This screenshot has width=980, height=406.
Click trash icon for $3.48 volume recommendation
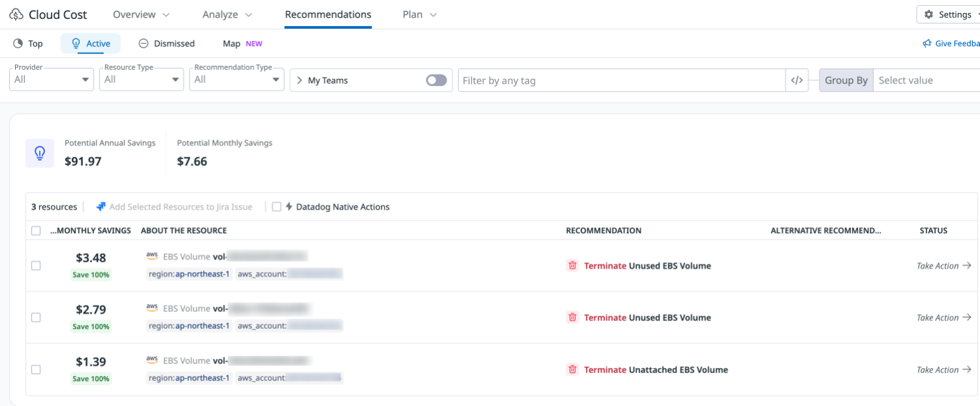coord(572,266)
